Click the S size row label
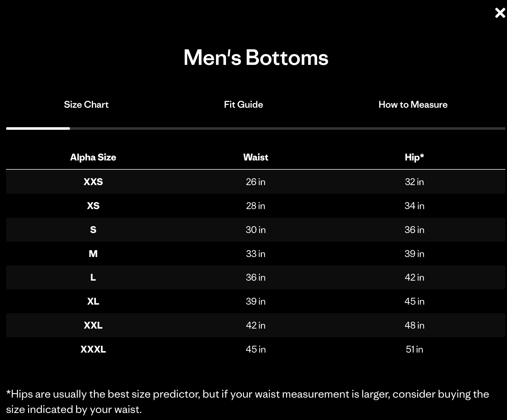507x420 pixels. [93, 230]
